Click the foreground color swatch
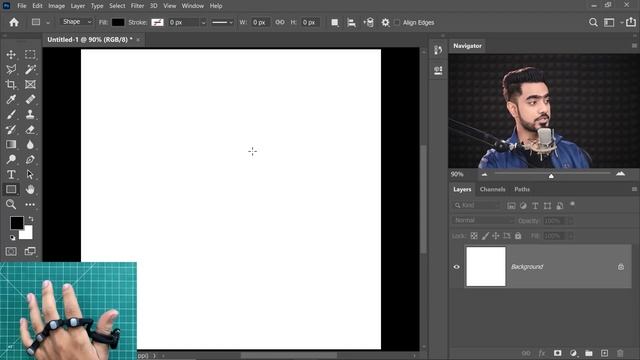Viewport: 640px width, 360px height. click(x=16, y=222)
